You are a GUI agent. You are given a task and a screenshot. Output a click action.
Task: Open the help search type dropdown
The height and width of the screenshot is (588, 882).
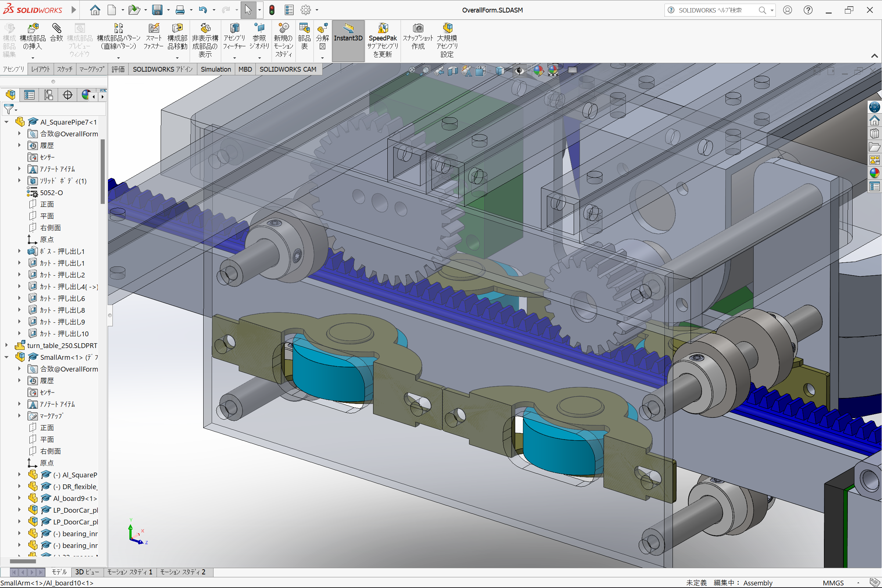pos(772,10)
